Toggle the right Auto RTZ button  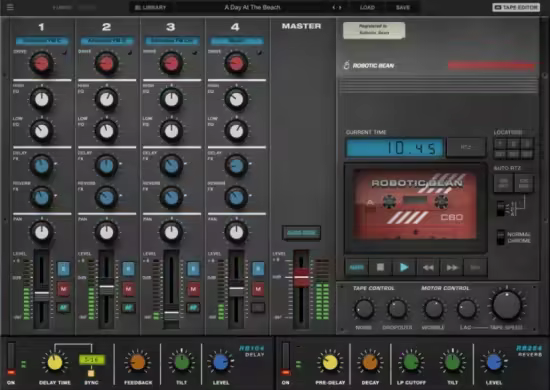pyautogui.click(x=524, y=183)
